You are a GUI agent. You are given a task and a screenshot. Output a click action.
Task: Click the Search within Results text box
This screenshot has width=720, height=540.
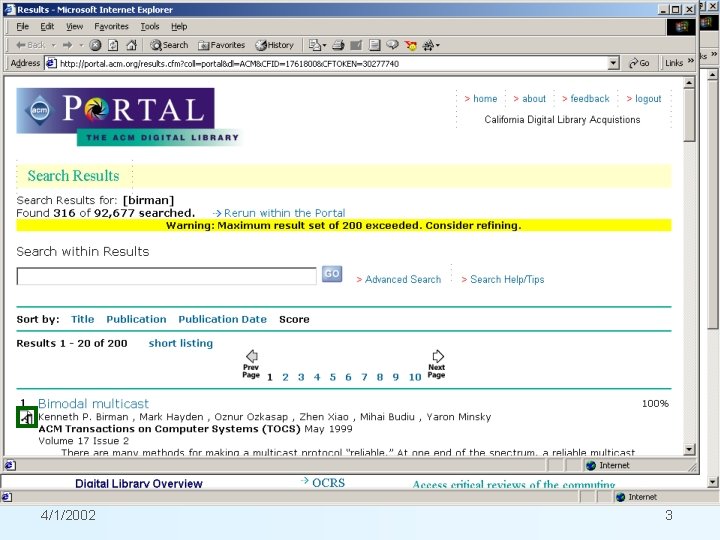coord(167,276)
